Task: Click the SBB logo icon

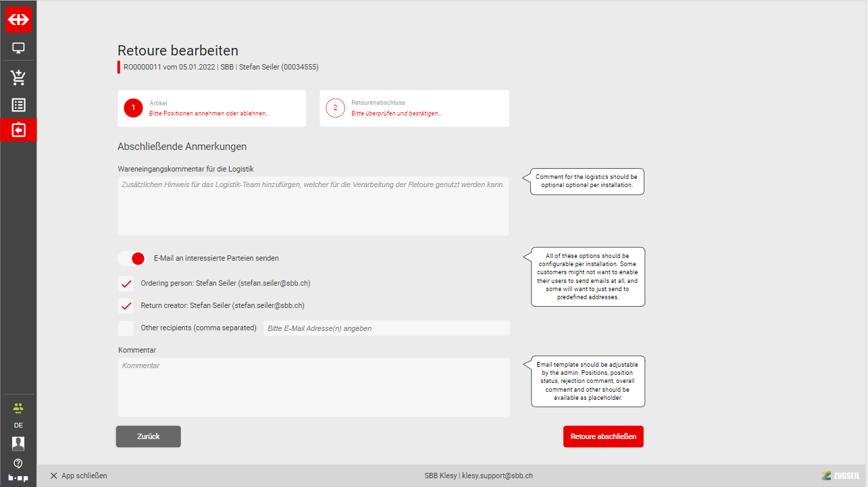Action: (x=18, y=20)
